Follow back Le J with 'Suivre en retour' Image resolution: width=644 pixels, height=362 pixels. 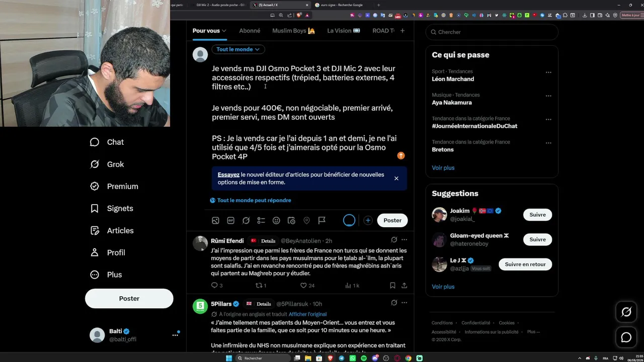pyautogui.click(x=525, y=264)
